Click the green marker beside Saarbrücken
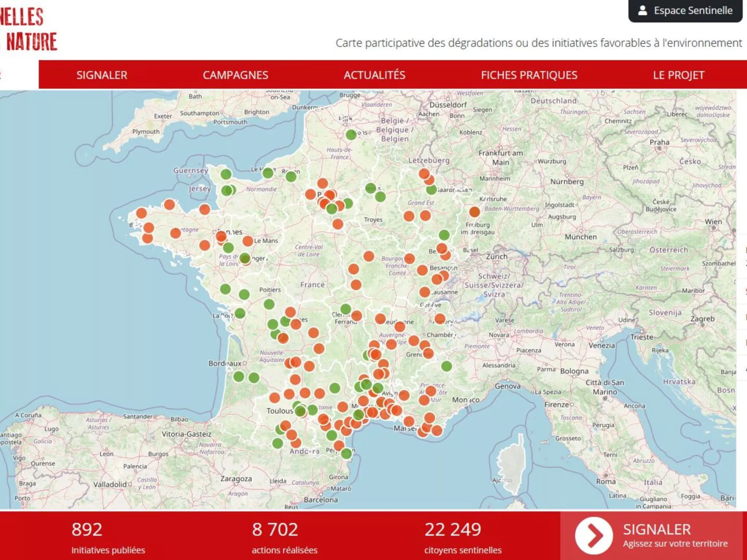747x560 pixels. 431,190
